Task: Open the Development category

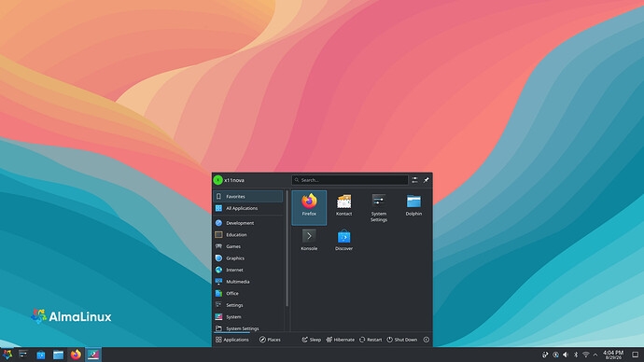Action: 248,223
